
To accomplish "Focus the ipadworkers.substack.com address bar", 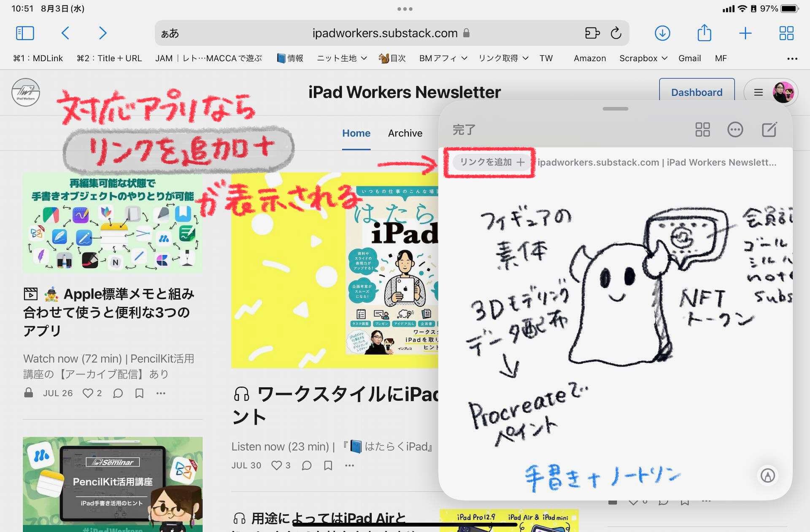I will pyautogui.click(x=391, y=33).
